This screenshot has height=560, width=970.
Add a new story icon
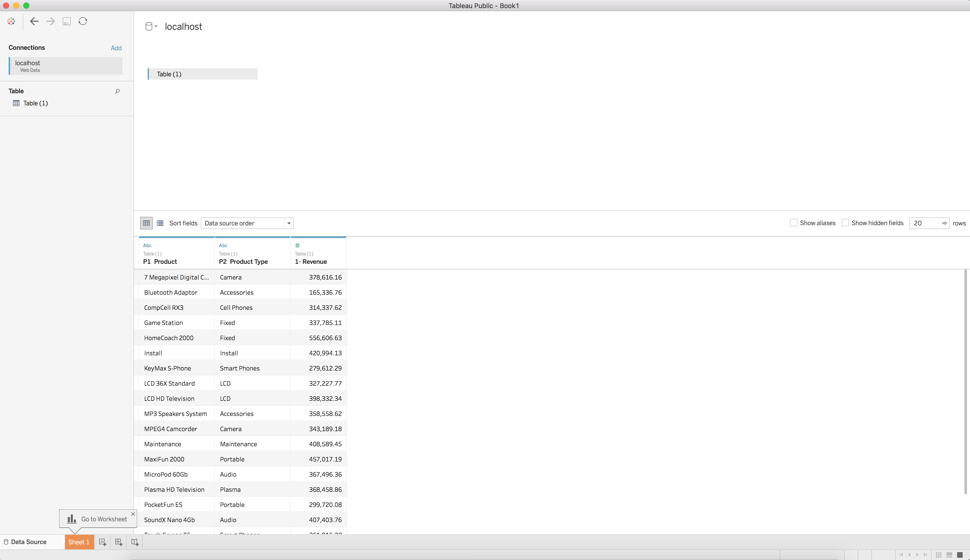coord(135,542)
